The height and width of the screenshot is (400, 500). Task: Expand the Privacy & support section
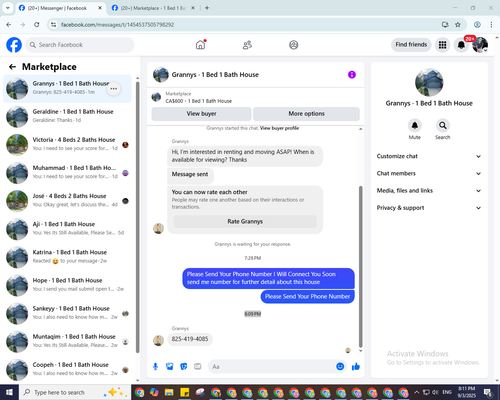[429, 208]
